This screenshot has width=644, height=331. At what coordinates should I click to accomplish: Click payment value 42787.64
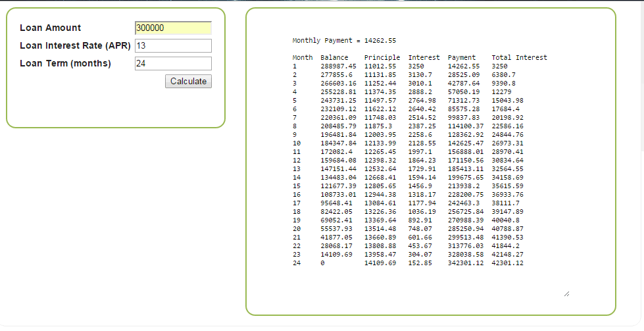click(464, 84)
